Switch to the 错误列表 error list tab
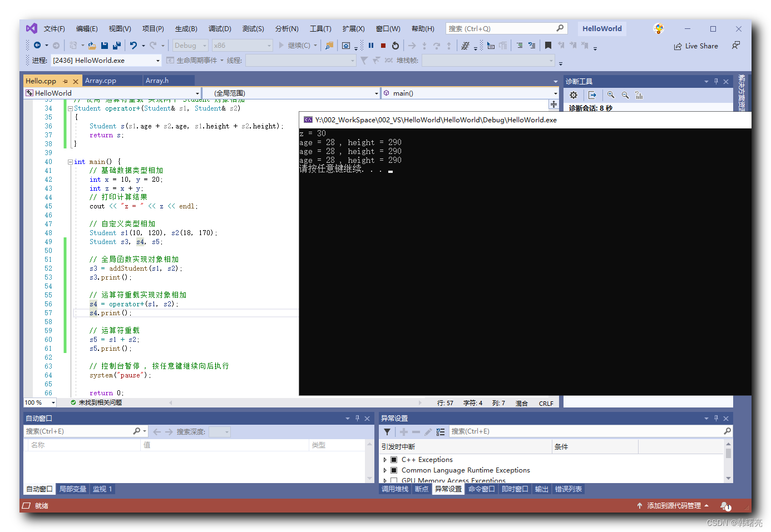The height and width of the screenshot is (532, 771). 569,489
